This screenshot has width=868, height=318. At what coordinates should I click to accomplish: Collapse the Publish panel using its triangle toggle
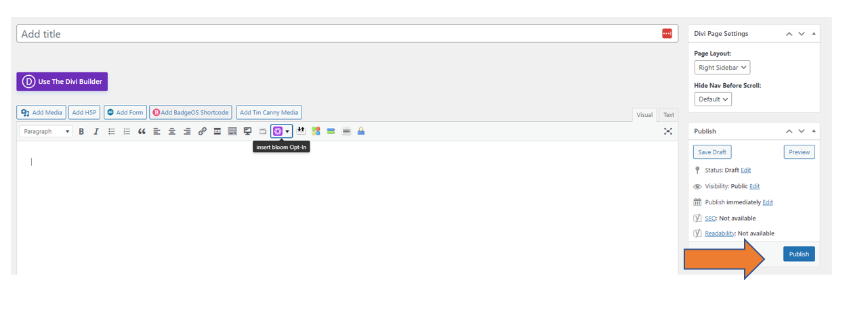tap(813, 131)
